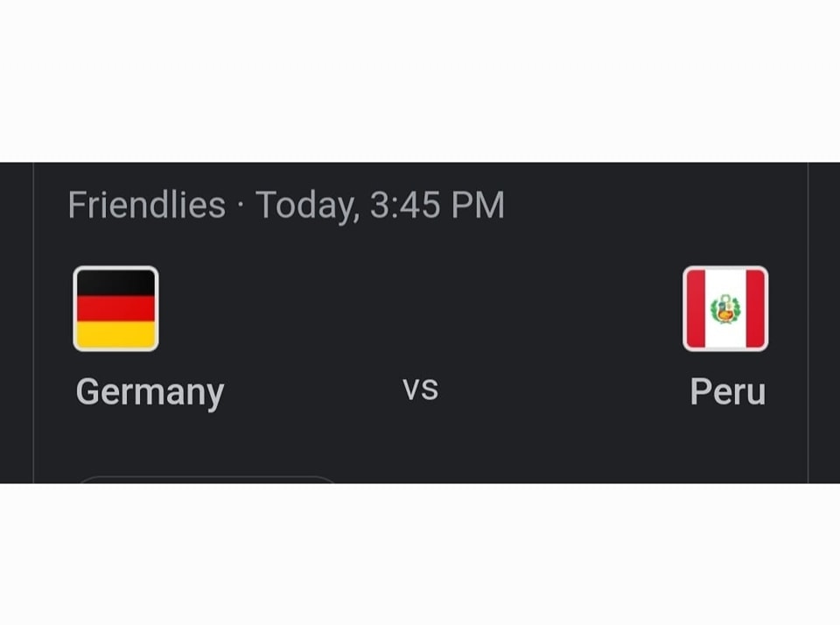Open the previous card at the left edge
The height and width of the screenshot is (625, 840).
pos(16,323)
